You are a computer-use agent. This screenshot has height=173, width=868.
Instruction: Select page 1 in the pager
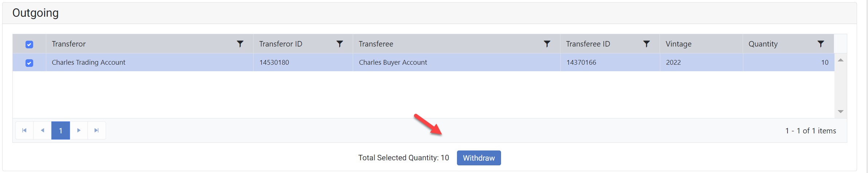60,130
